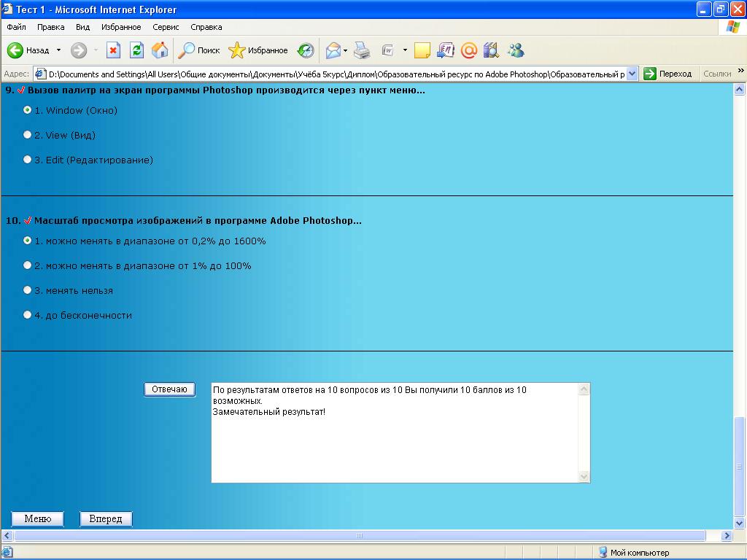
Task: Open the Сервис menu
Action: (x=166, y=27)
